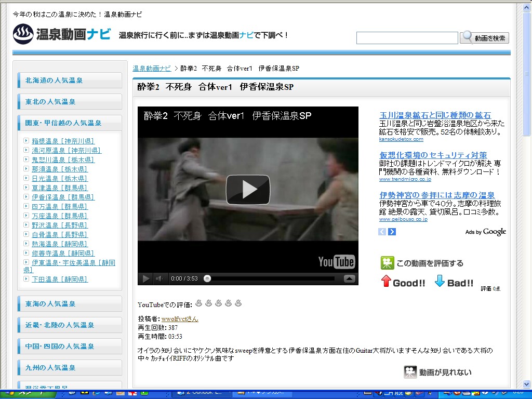Go to next ads with right arrow
This screenshot has width=532, height=399.
[x=392, y=232]
